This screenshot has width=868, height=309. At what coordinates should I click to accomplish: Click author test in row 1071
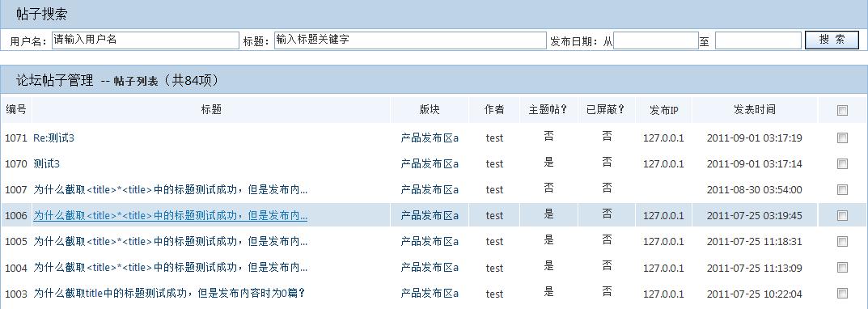494,138
